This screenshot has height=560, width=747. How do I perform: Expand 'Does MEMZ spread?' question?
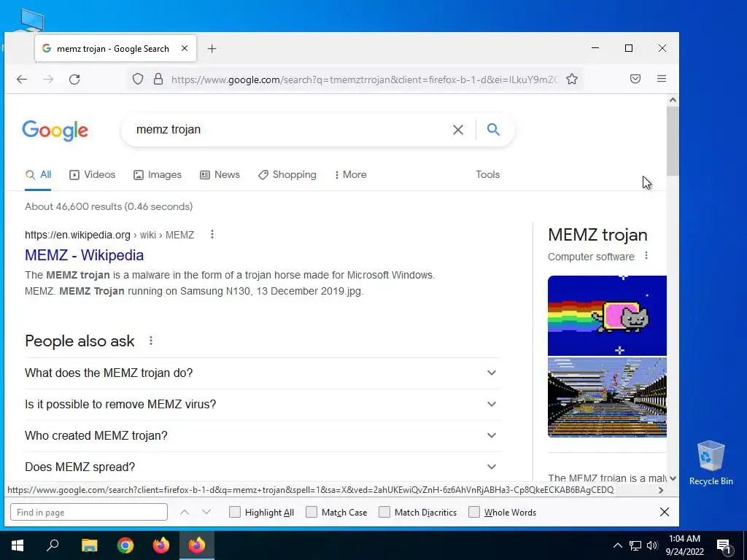pyautogui.click(x=262, y=467)
